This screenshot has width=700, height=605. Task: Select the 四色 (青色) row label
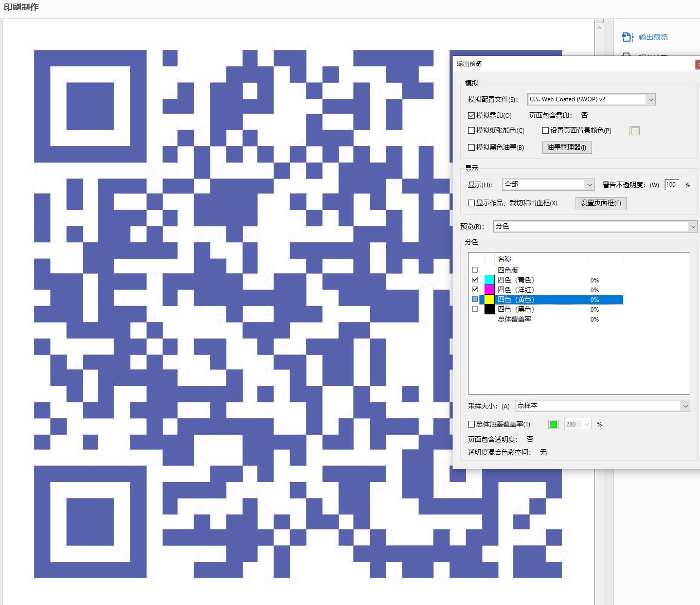(516, 280)
